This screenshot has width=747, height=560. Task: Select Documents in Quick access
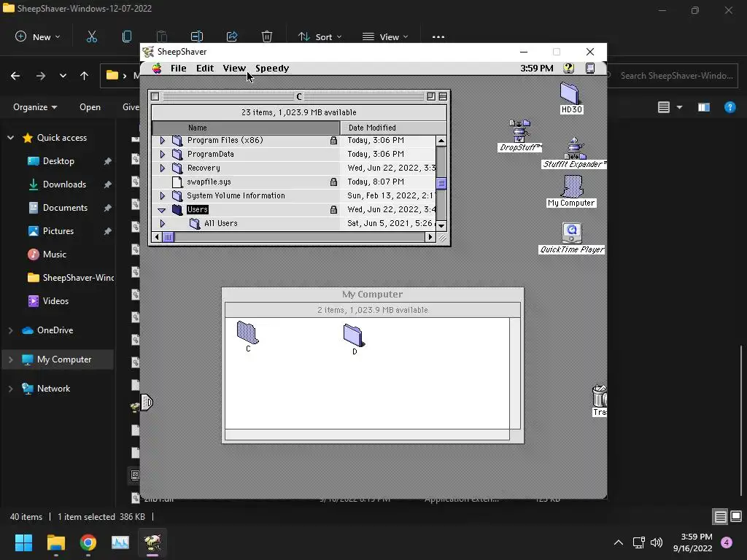[x=65, y=208]
